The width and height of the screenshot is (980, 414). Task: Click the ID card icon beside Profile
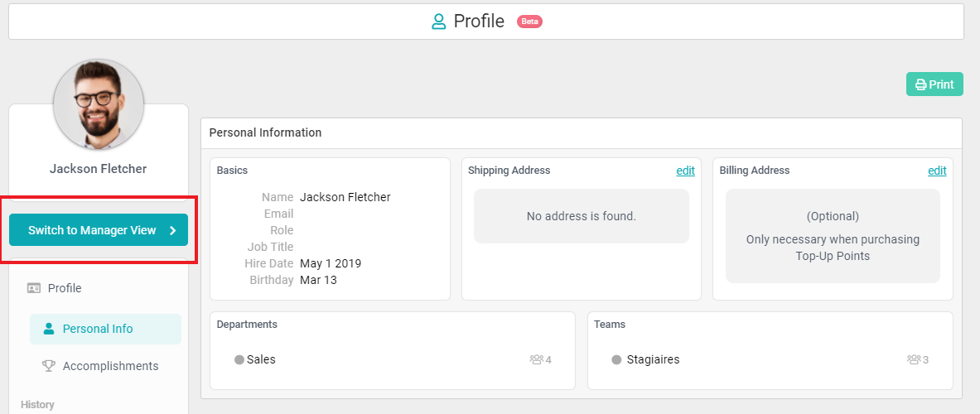click(34, 288)
